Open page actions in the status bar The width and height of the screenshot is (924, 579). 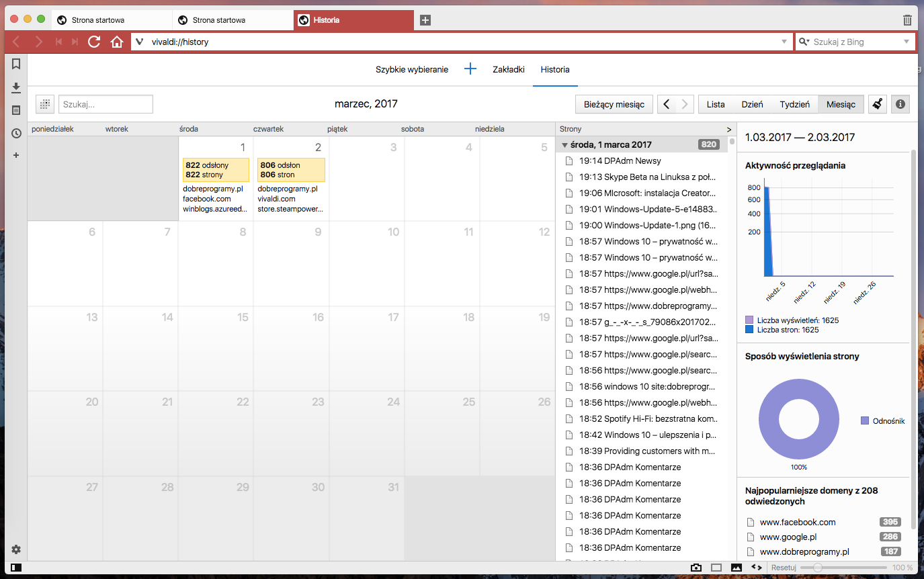[x=756, y=568]
